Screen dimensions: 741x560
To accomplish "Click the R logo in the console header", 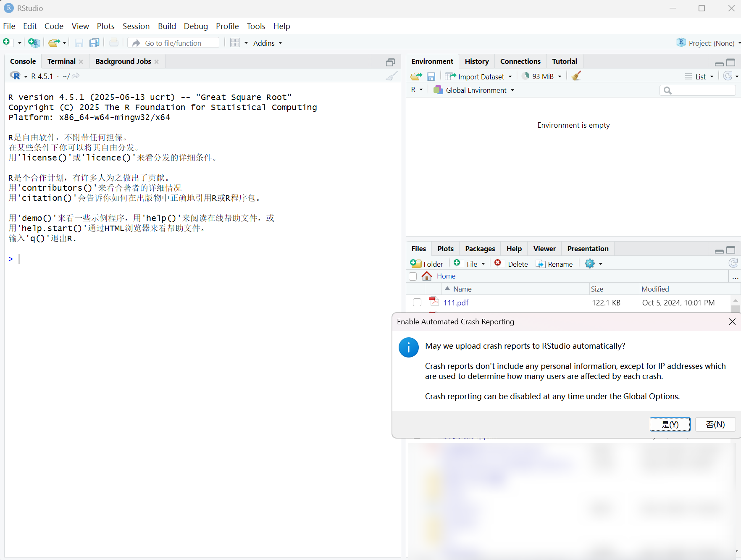I will tap(15, 76).
